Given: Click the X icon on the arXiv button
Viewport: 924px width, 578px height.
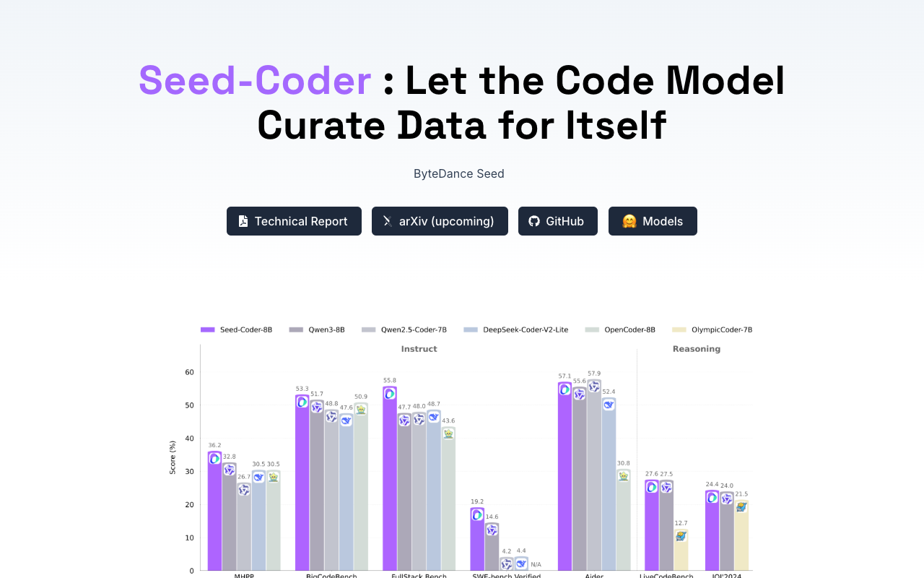Looking at the screenshot, I should 386,221.
